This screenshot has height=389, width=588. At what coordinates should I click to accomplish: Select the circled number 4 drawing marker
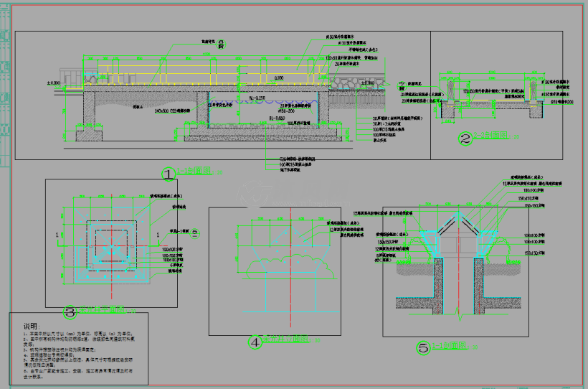coord(256,342)
